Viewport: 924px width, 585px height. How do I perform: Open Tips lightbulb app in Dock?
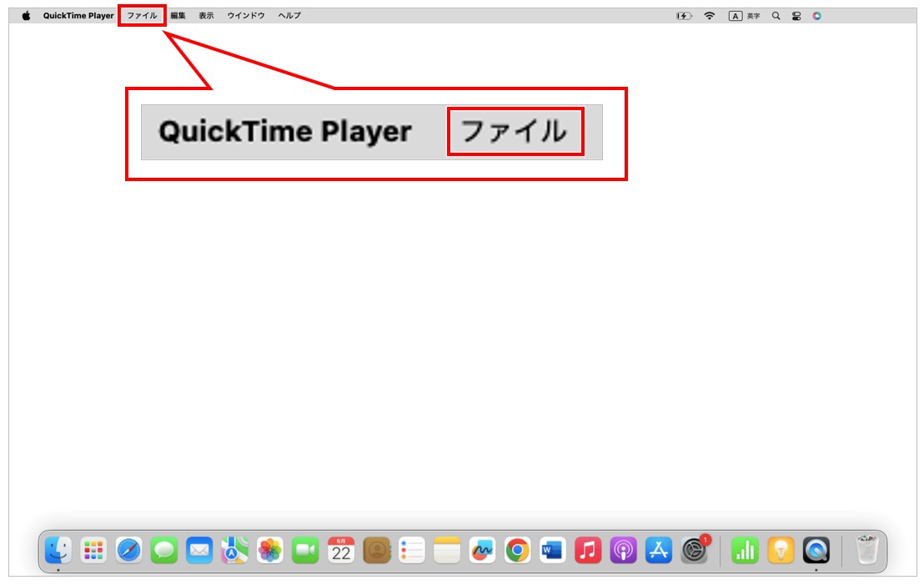[781, 550]
